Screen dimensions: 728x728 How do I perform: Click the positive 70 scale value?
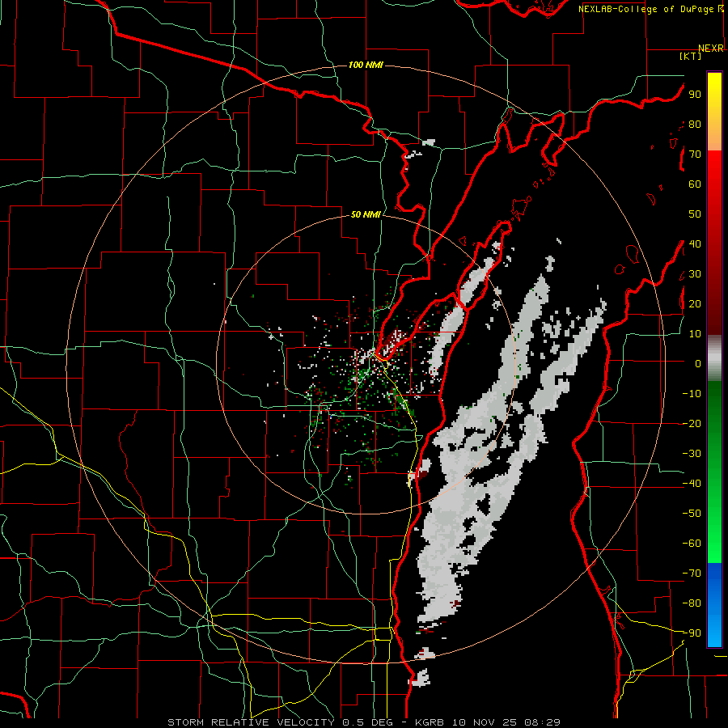tap(695, 154)
